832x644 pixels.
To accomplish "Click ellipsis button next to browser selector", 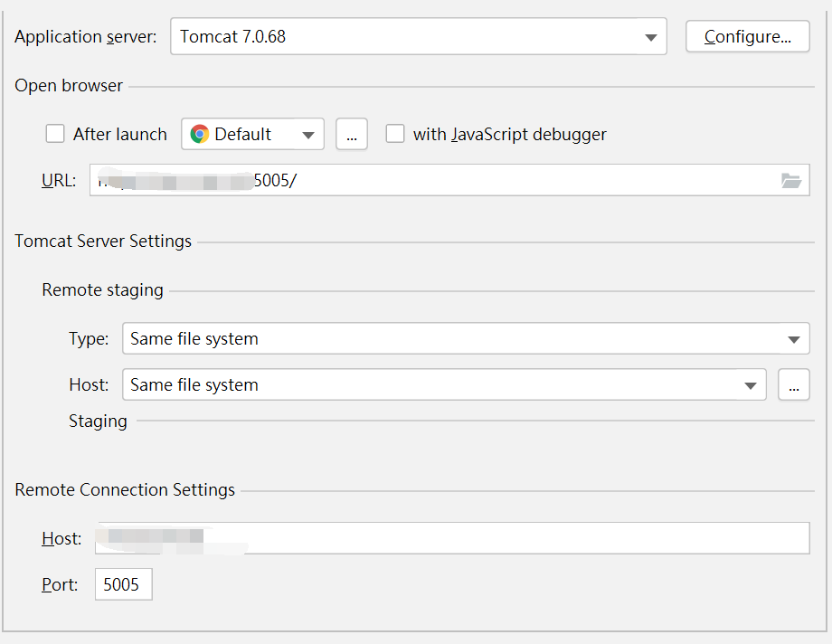I will (x=352, y=135).
